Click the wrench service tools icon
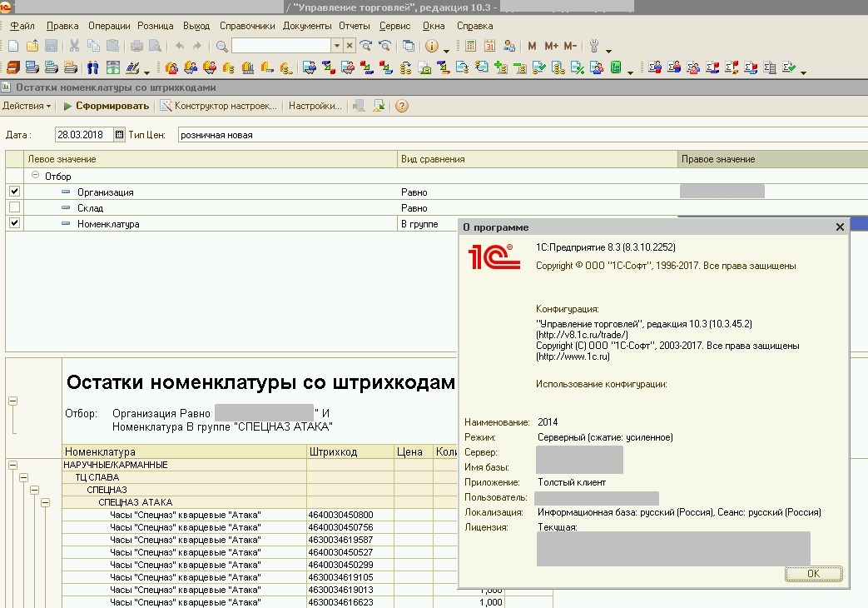Screen dimensions: 868x608 594,46
